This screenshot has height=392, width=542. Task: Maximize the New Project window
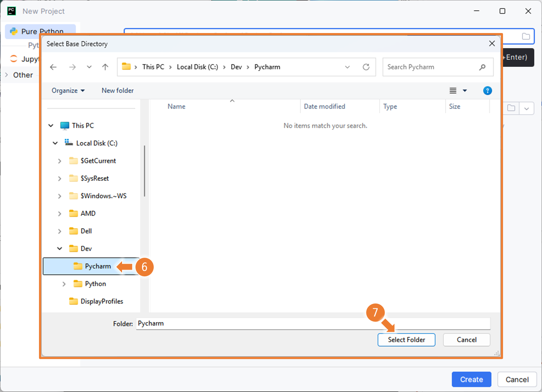click(502, 11)
